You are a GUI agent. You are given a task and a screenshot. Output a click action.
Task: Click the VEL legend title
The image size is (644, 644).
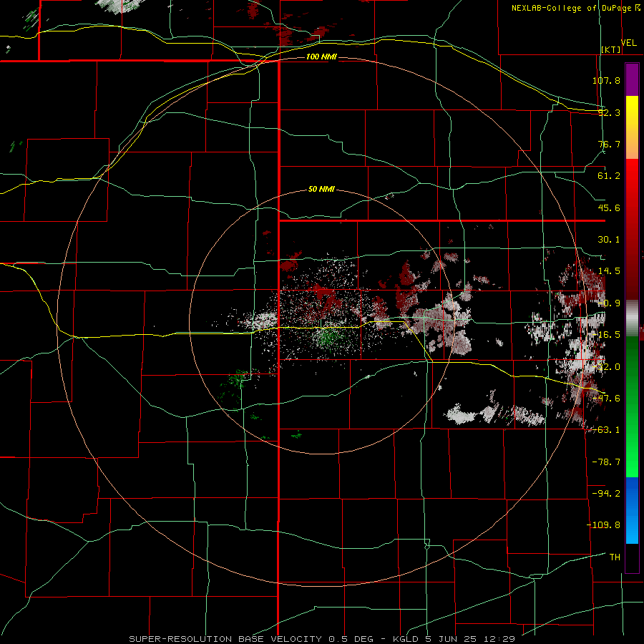(629, 43)
